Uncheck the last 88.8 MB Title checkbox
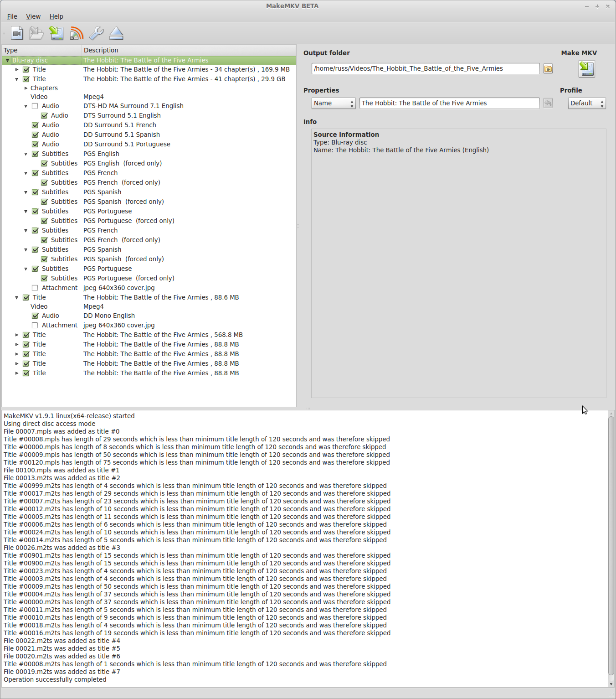 tap(26, 373)
